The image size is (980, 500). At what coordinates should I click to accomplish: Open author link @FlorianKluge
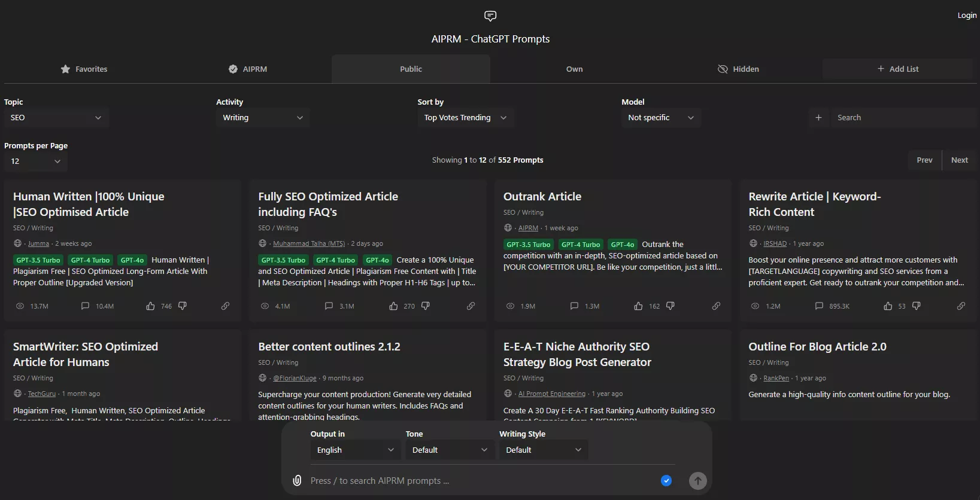point(295,379)
